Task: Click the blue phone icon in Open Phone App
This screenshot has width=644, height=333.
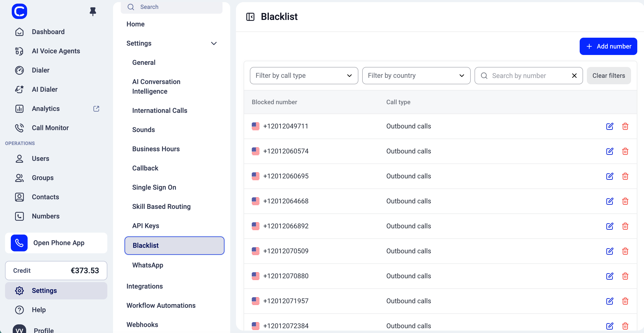Action: point(19,243)
